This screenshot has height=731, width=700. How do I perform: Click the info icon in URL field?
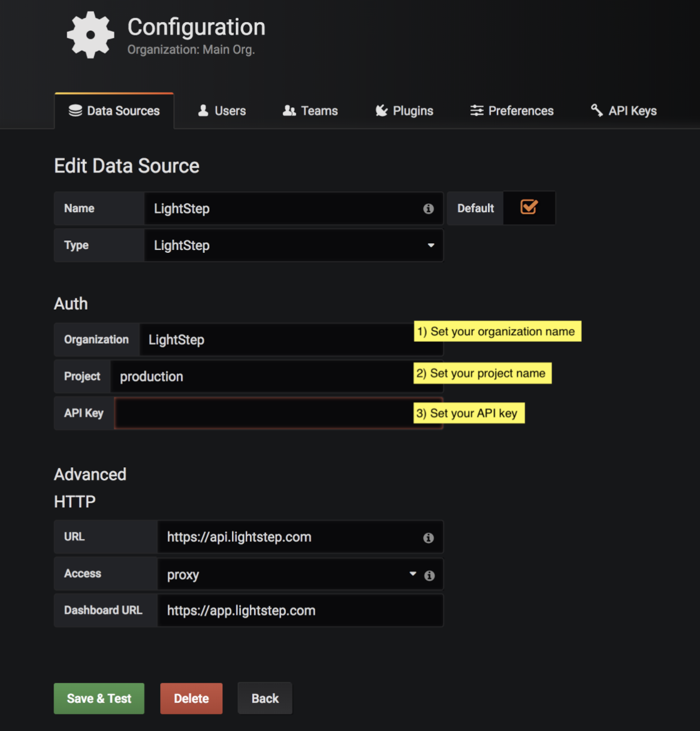(429, 537)
